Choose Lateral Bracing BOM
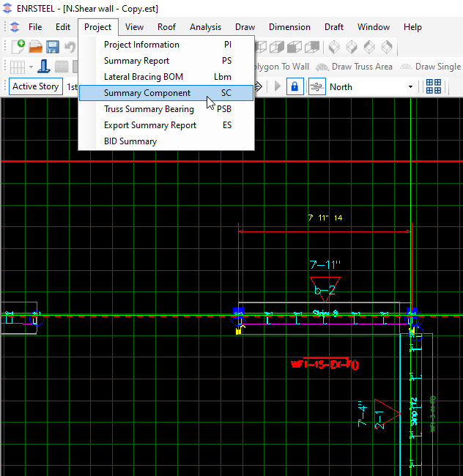Screen dimensions: 463x476 [x=144, y=77]
